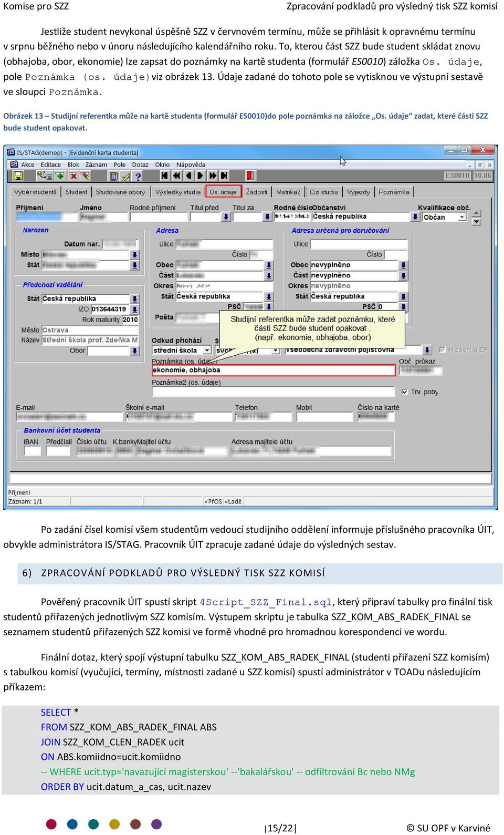Click Rok maturity field showing 2010
The width and height of the screenshot is (504, 835).
pos(130,319)
